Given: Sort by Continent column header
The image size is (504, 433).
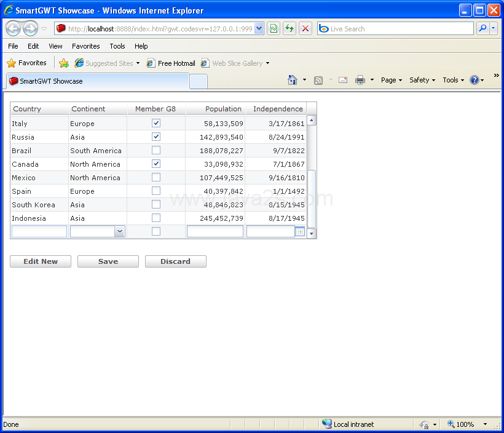Looking at the screenshot, I should pyautogui.click(x=98, y=109).
